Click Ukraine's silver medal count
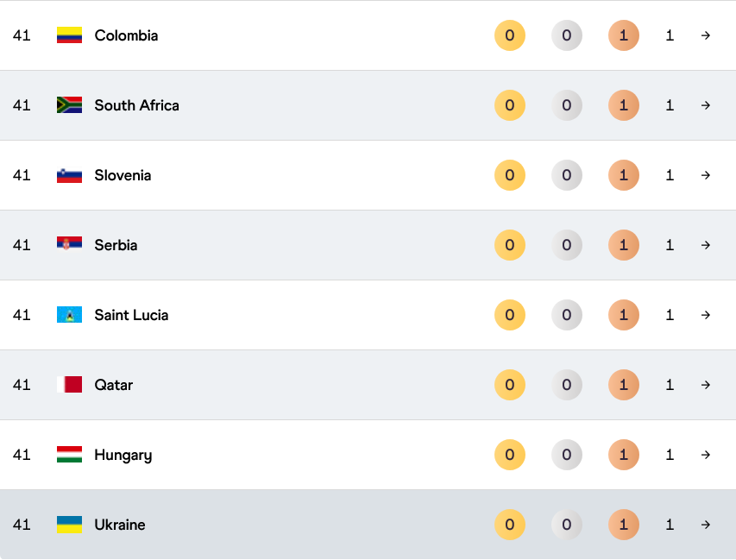The width and height of the screenshot is (736, 560). [x=567, y=525]
